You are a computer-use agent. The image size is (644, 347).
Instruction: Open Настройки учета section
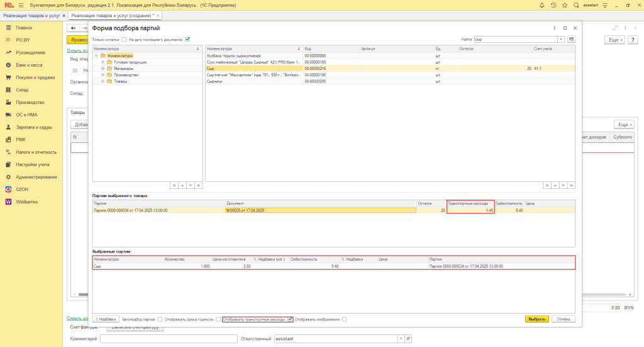click(x=31, y=164)
